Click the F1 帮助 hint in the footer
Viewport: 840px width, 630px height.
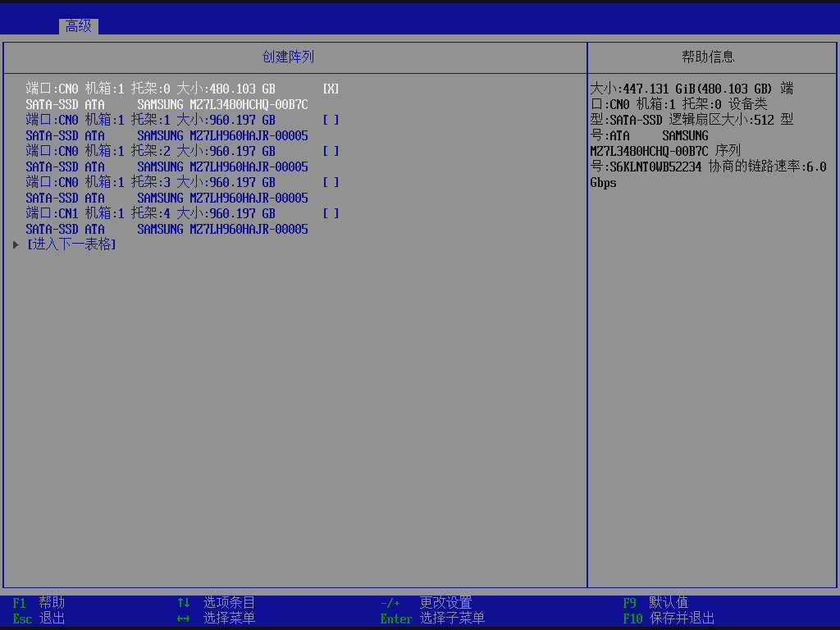[x=39, y=603]
